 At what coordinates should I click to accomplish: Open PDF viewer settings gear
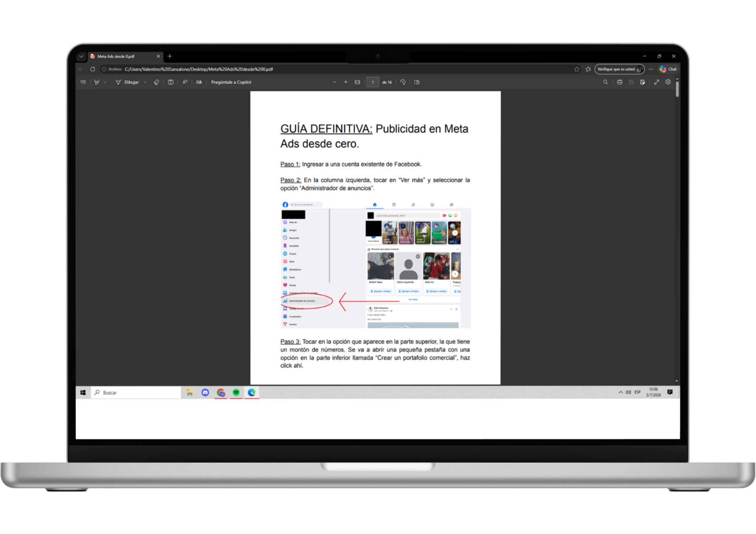click(668, 82)
